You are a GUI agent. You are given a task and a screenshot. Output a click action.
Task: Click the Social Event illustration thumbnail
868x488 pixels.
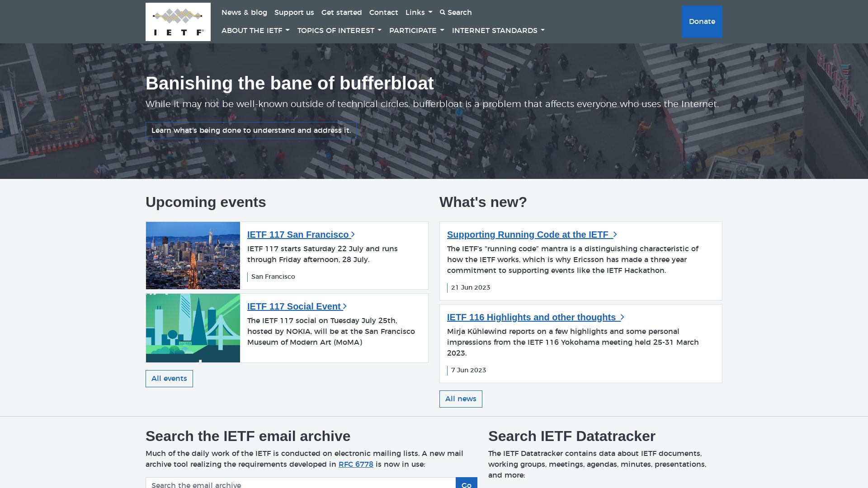click(193, 328)
